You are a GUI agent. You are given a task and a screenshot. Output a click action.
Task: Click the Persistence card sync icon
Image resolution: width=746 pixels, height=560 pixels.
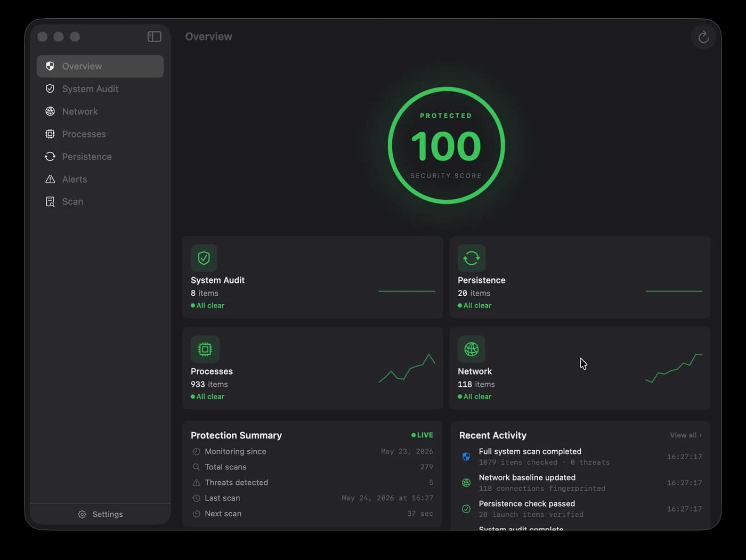472,258
